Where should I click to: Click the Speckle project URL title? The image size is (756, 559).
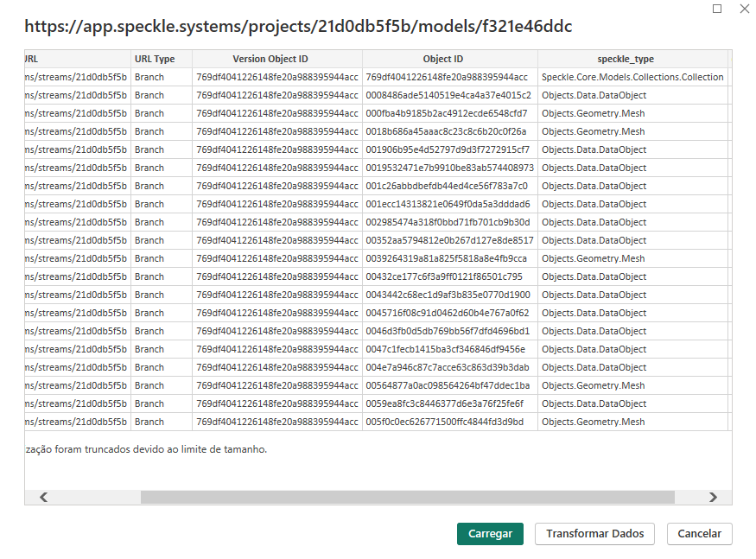(x=298, y=26)
